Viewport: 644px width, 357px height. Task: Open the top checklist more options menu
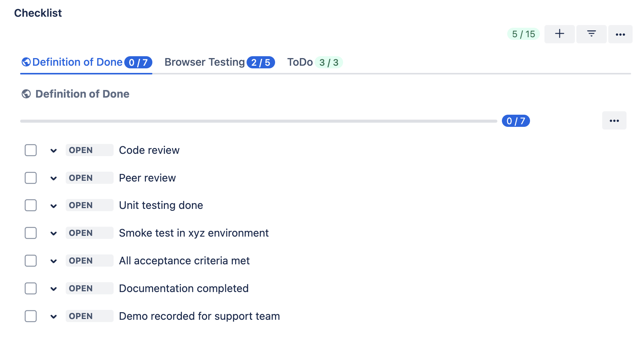tap(620, 34)
